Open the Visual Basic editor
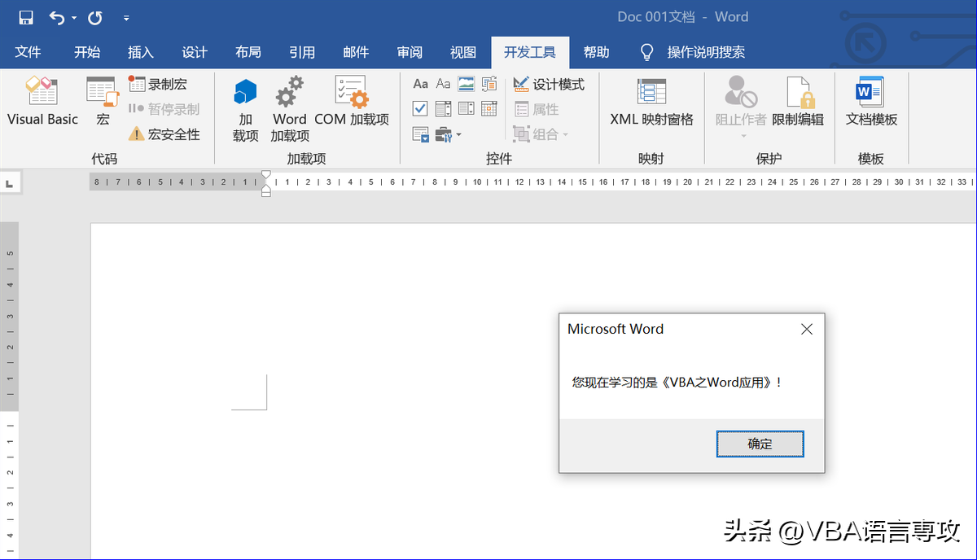This screenshot has height=560, width=977. tap(42, 102)
